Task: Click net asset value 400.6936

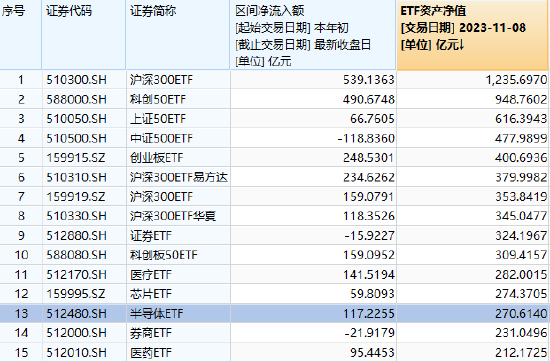Action: (521, 158)
